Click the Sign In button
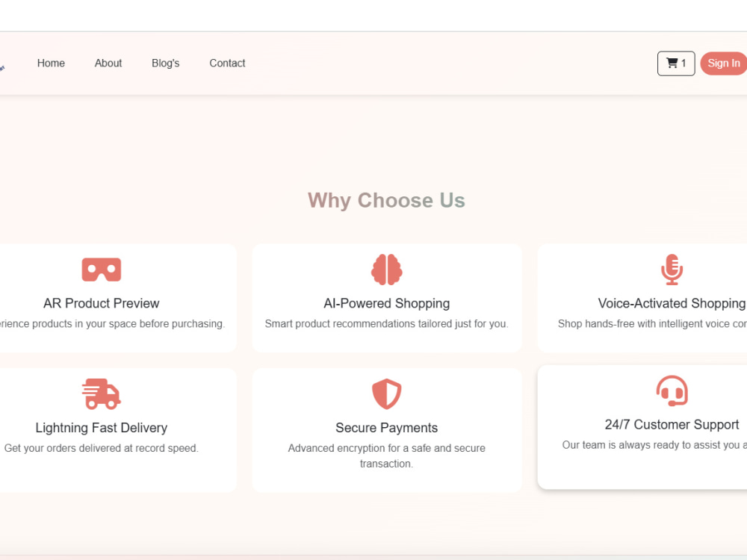 click(x=724, y=63)
